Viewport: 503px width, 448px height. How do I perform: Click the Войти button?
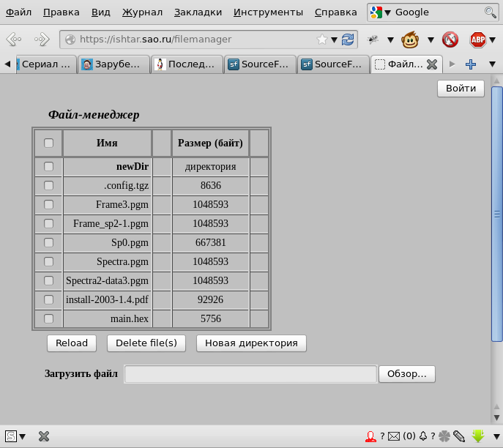coord(461,88)
